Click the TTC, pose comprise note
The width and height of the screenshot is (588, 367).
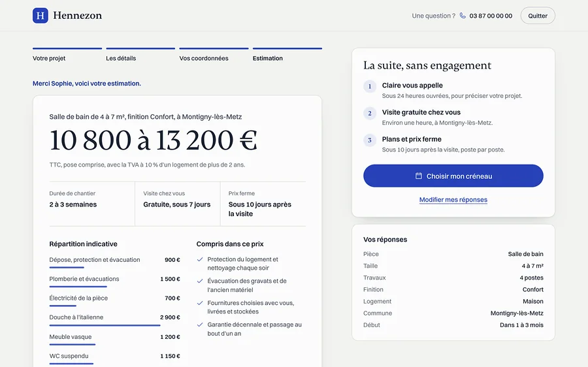pos(147,165)
